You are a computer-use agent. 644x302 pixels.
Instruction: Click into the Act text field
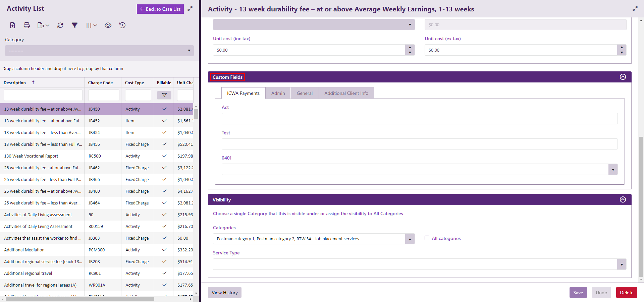pyautogui.click(x=419, y=119)
